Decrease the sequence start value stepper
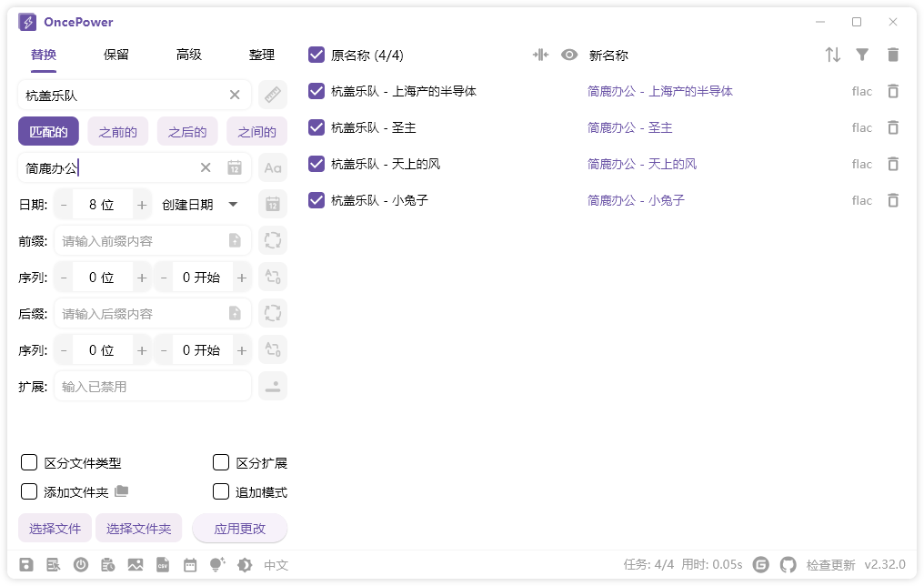Viewport: 924px width, 586px height. pyautogui.click(x=163, y=277)
